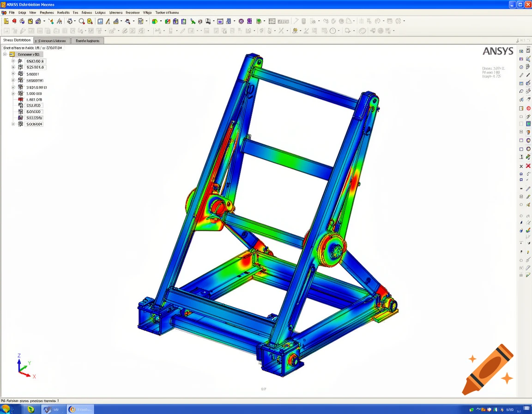Click the Windows Start button
Screen dimensions: 532x414
pyautogui.click(x=6, y=409)
